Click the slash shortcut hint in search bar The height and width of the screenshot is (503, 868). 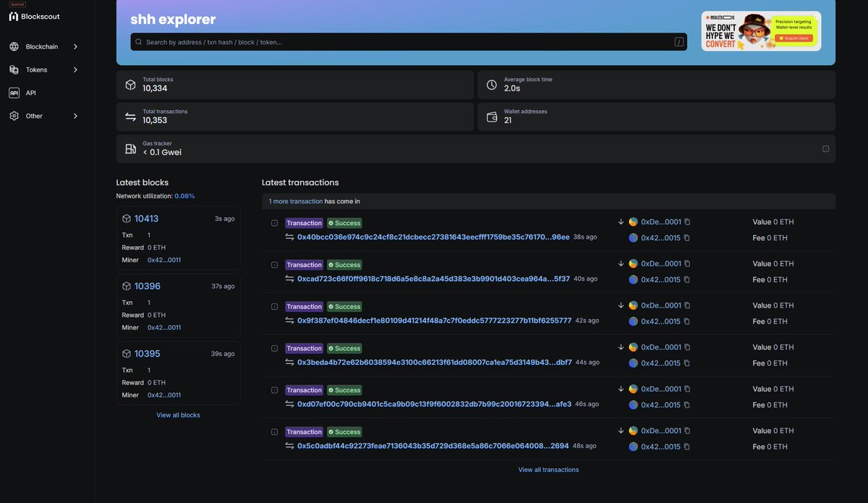coord(679,42)
